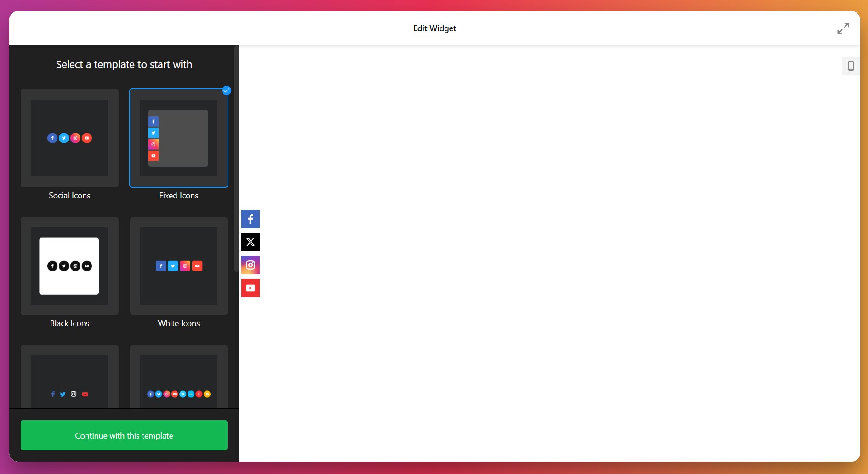Click the template panel vertical scrollbar
This screenshot has width=868, height=474.
tap(236, 161)
